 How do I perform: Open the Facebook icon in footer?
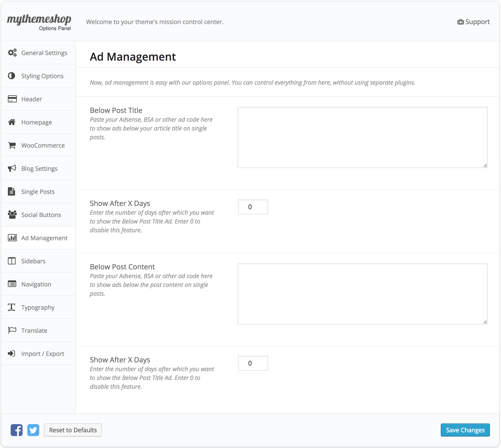[x=16, y=430]
